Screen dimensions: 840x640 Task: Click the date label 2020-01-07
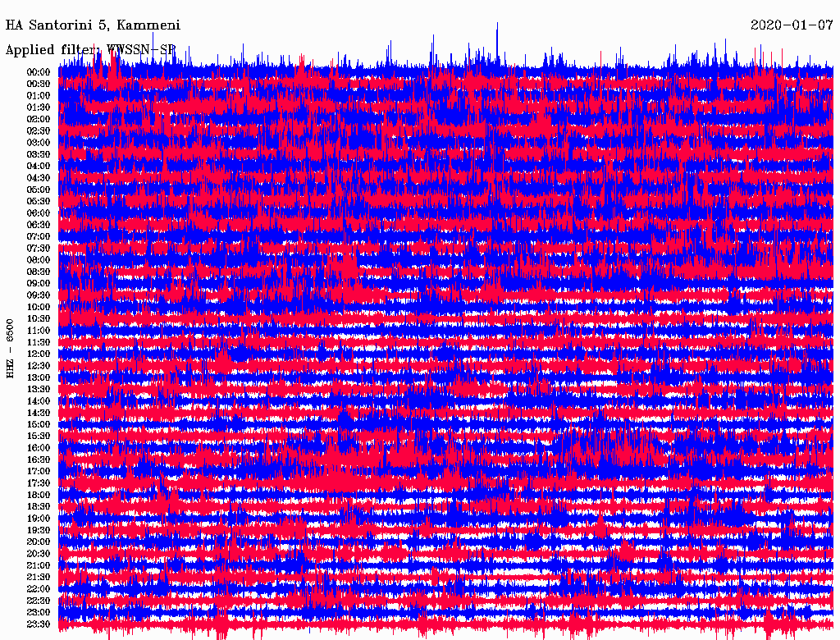coord(792,25)
